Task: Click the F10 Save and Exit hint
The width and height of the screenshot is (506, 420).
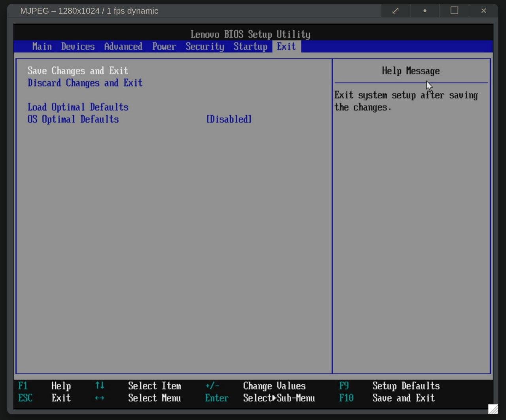Action: click(387, 398)
